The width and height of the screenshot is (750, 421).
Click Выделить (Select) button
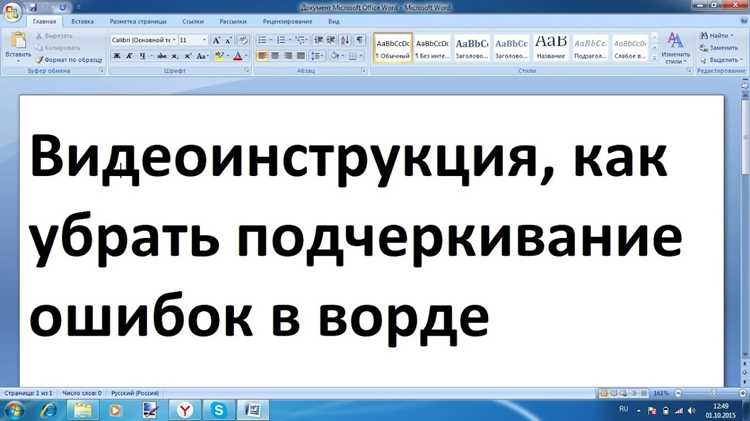(721, 60)
